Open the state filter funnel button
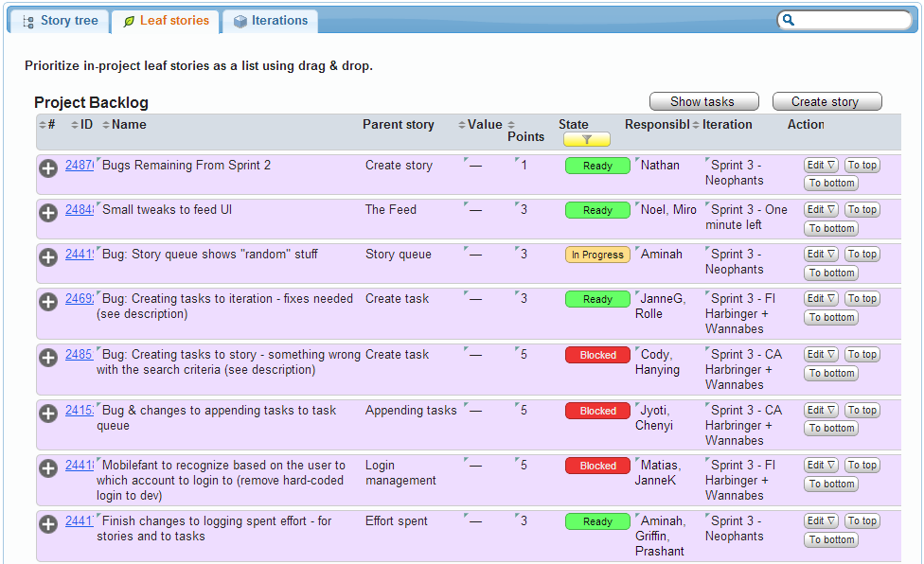This screenshot has height=564, width=924. (x=586, y=139)
